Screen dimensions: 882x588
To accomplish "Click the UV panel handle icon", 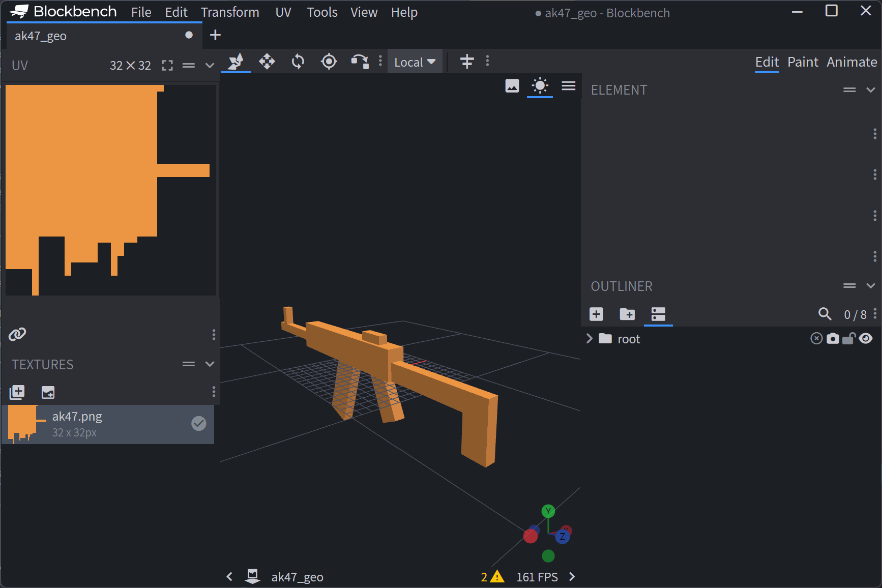I will 189,66.
